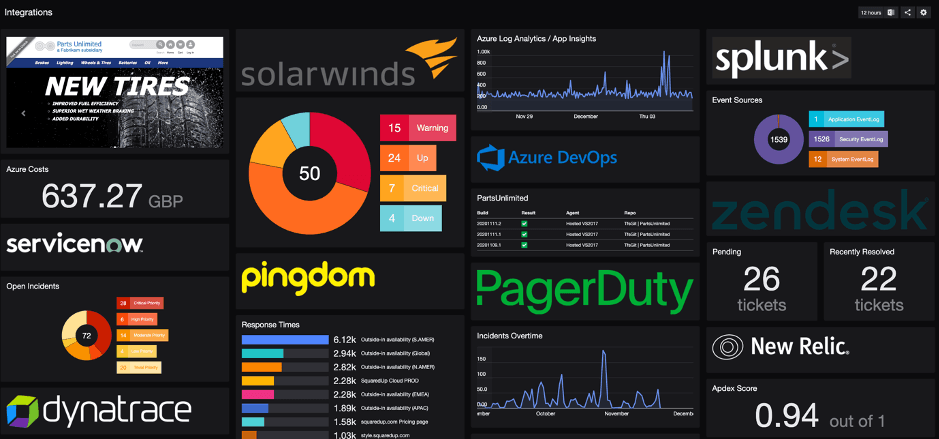Open the 12 hours timeframe selector
This screenshot has width=939, height=439.
tap(872, 12)
